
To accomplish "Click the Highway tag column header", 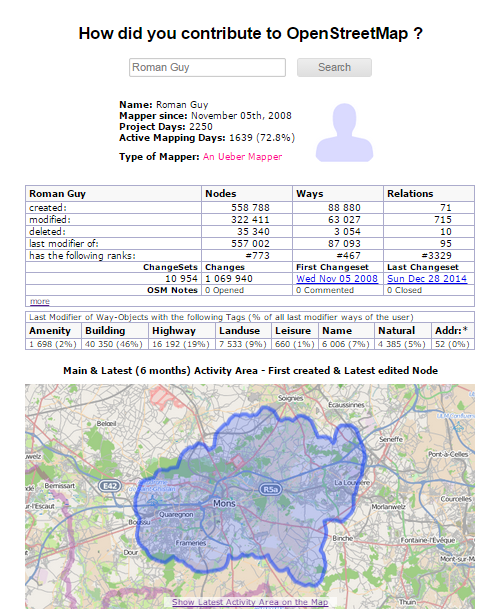I will coord(174,331).
